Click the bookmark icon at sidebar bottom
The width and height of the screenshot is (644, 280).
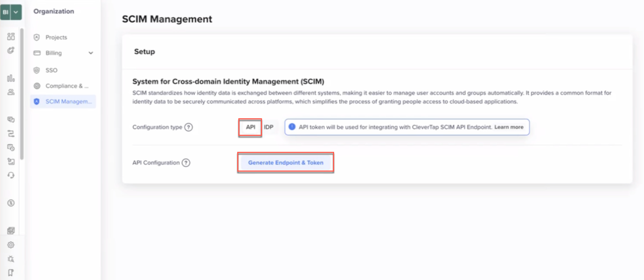(11, 272)
